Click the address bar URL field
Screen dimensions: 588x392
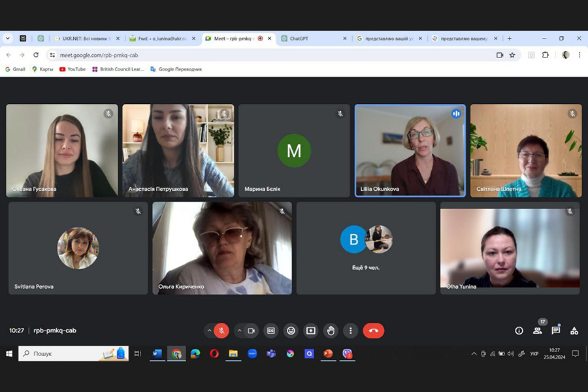coord(283,55)
